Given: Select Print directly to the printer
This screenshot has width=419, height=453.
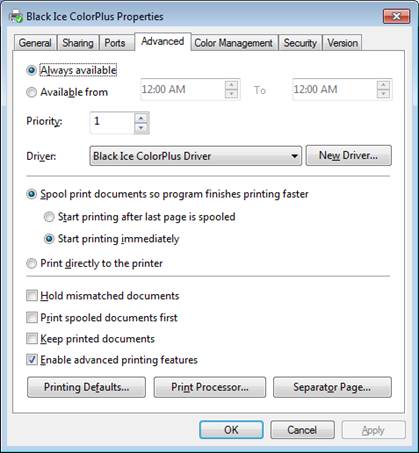Looking at the screenshot, I should click(x=31, y=263).
